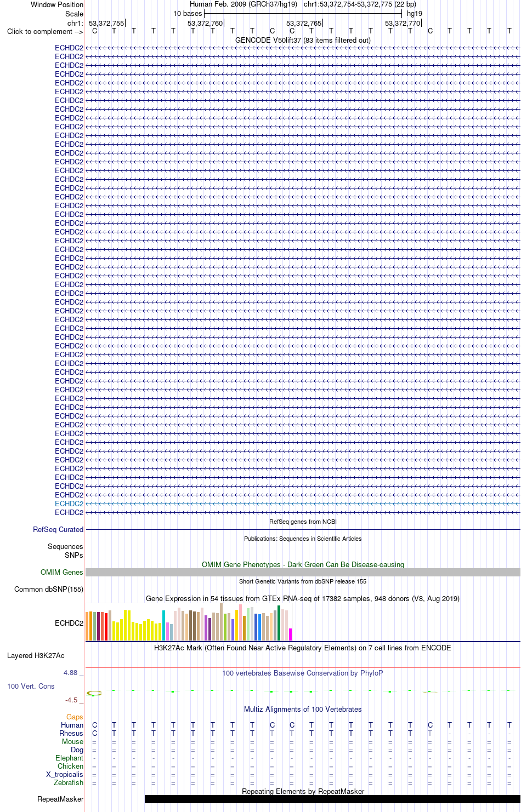Select the Zebrafish alignment row label

coord(69,782)
